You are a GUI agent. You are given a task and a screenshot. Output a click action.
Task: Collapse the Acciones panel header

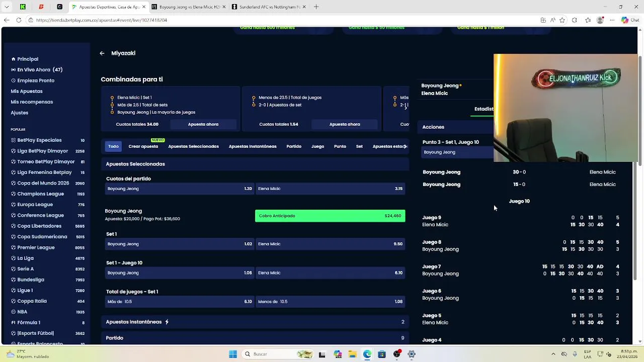tap(455, 127)
